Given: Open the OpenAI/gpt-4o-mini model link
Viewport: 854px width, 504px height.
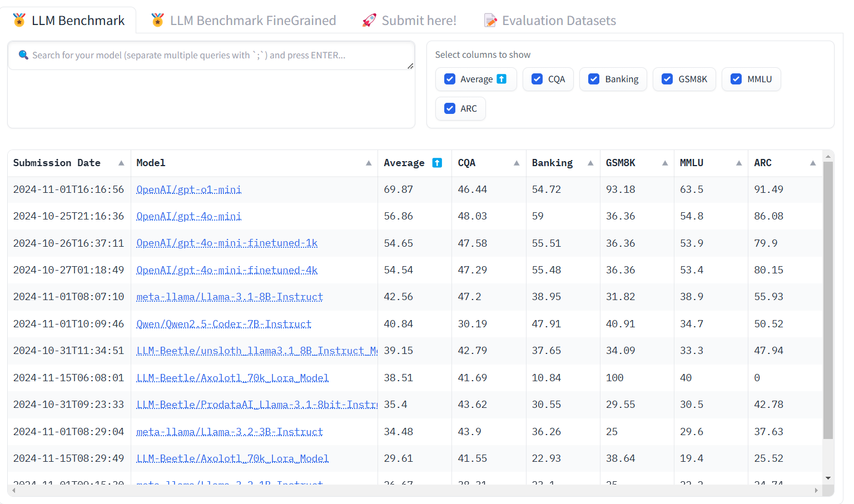Looking at the screenshot, I should tap(189, 216).
